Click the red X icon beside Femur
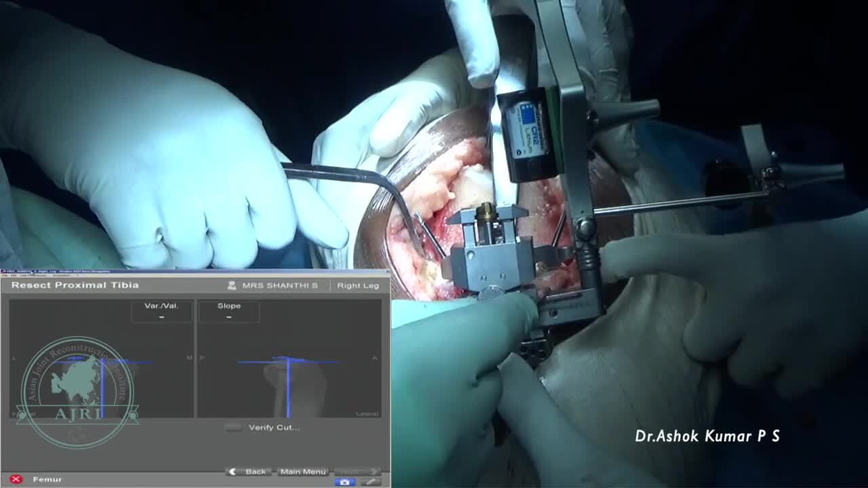 click(16, 479)
